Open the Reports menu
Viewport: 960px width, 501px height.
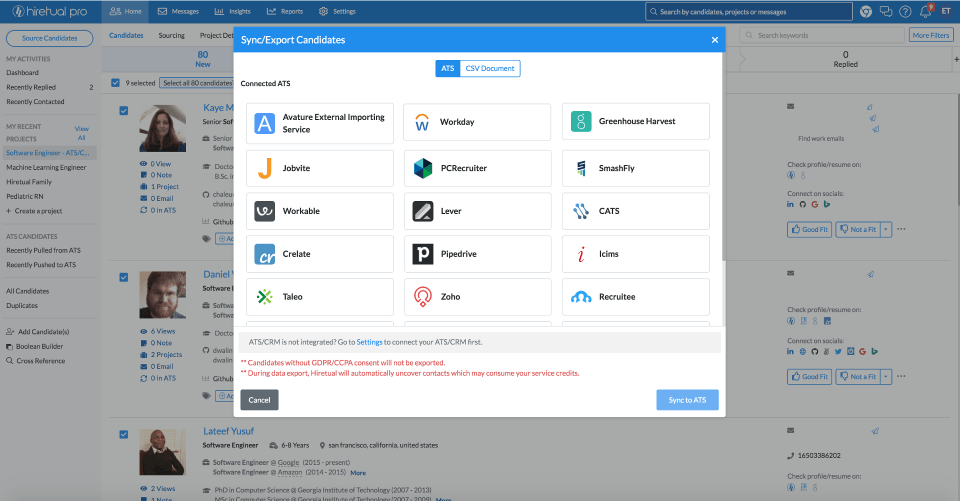coord(285,12)
